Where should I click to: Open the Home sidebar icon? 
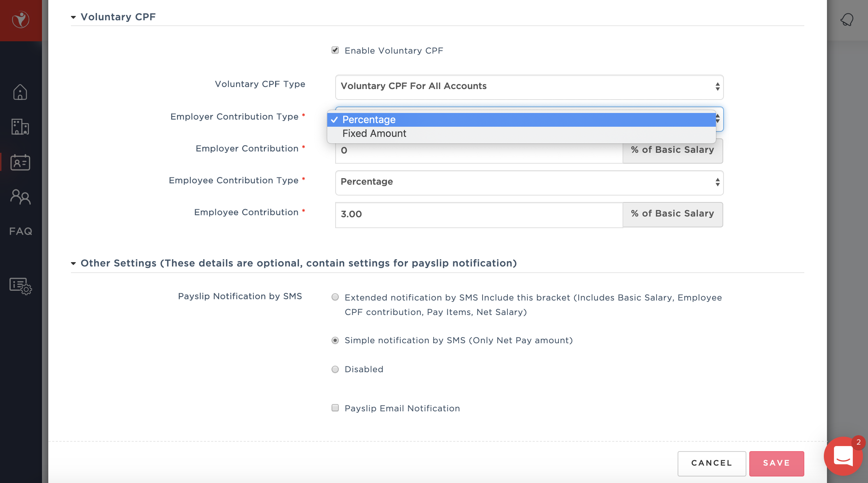point(20,92)
